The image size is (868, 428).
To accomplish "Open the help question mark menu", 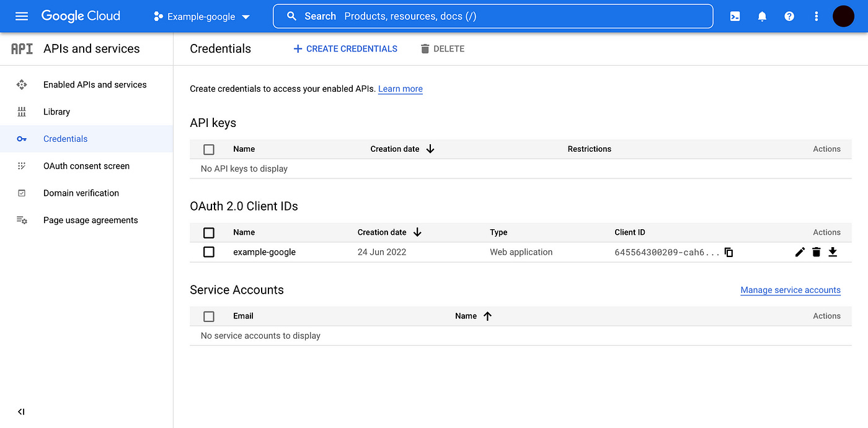I will click(789, 17).
